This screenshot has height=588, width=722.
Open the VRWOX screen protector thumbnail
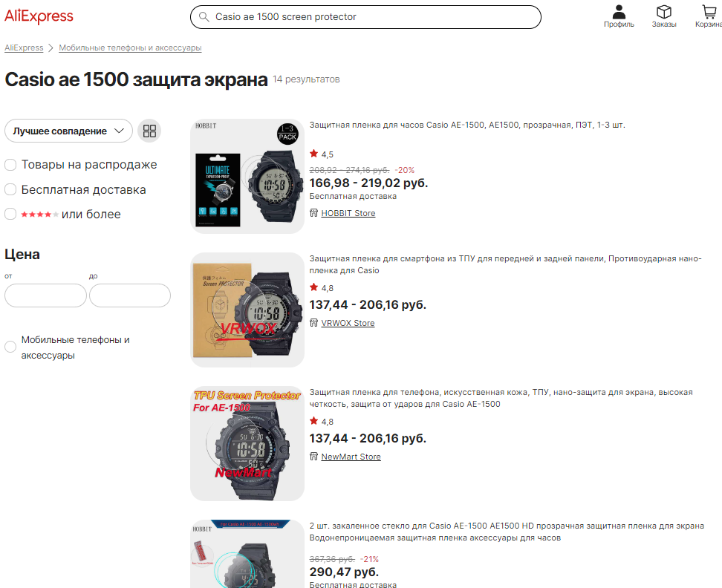tap(247, 310)
